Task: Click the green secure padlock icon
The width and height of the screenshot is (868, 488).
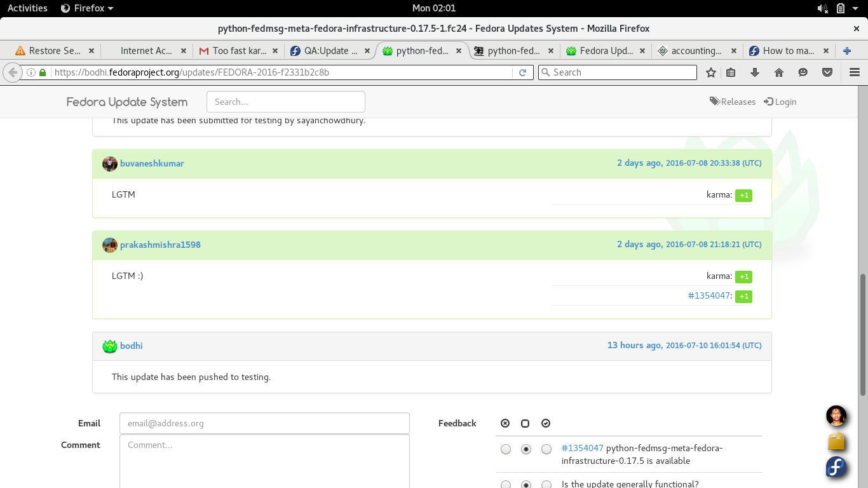Action: click(43, 72)
